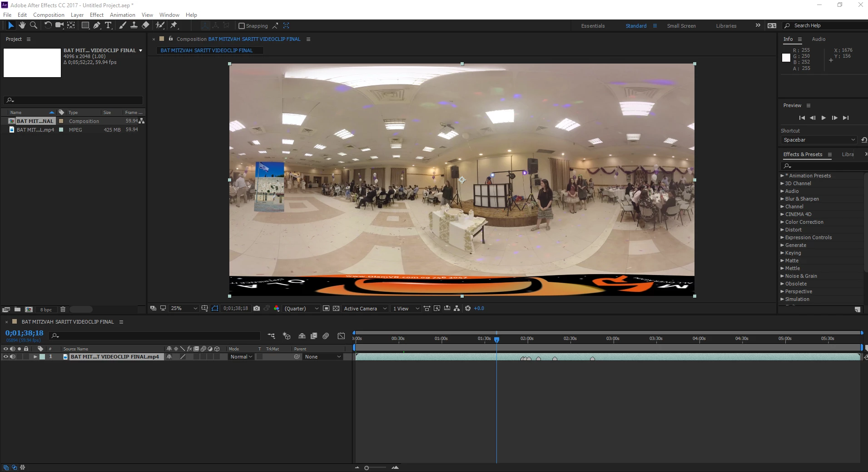
Task: Select the Brush tool
Action: (123, 25)
